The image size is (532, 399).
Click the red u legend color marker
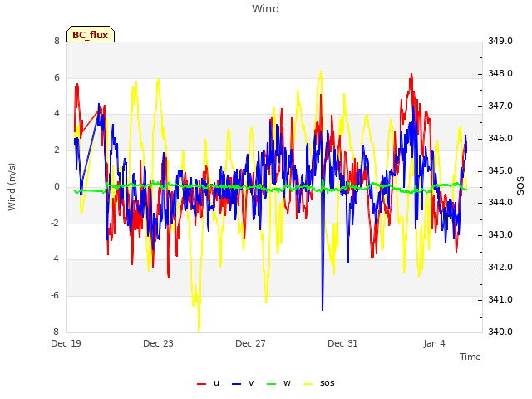point(201,384)
